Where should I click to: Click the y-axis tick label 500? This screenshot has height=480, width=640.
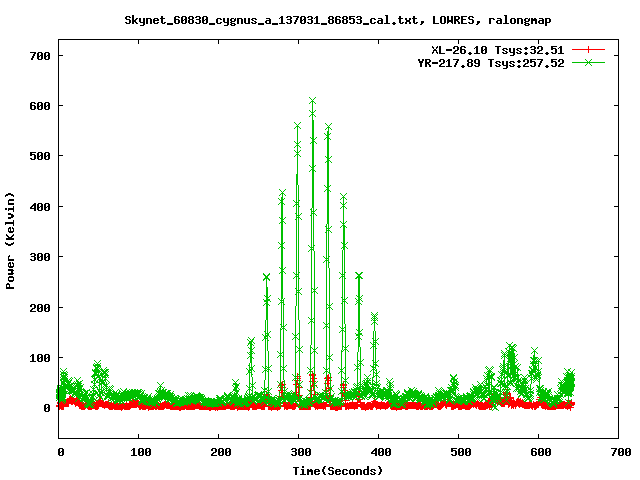click(x=40, y=156)
